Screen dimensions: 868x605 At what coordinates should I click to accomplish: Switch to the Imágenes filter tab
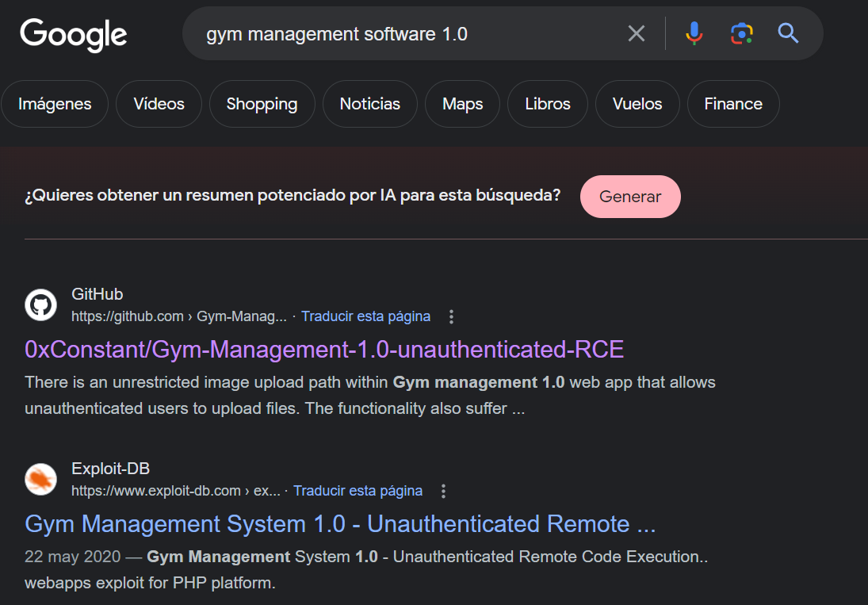(55, 104)
